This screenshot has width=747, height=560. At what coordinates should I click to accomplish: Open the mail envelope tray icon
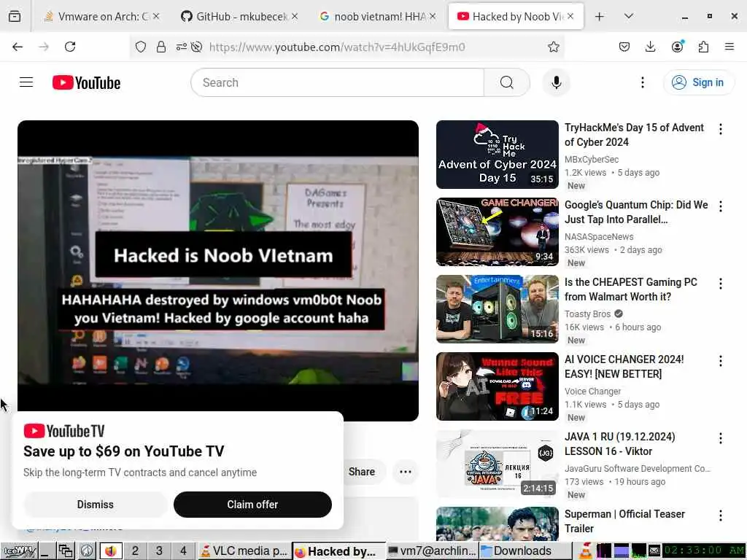(x=654, y=551)
